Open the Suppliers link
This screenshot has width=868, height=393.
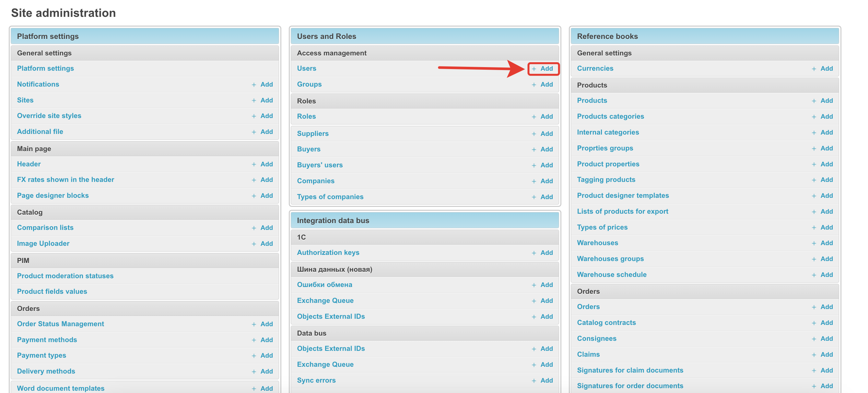click(x=313, y=134)
